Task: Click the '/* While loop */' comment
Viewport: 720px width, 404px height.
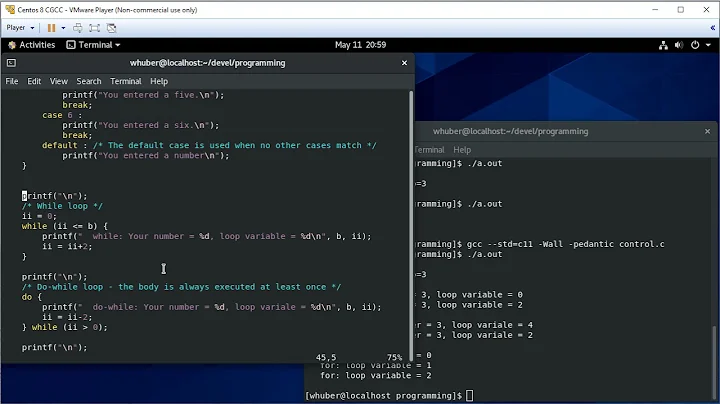Action: (x=62, y=206)
